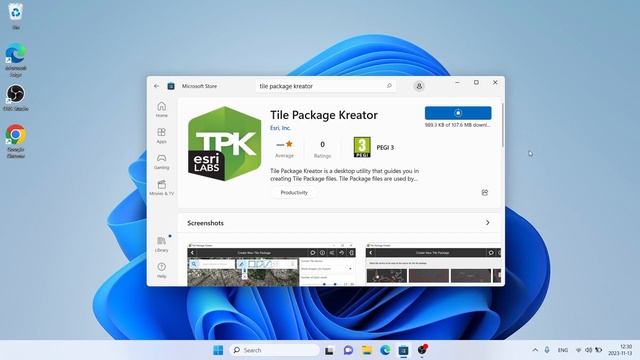Open Apps in the Store sidebar

(162, 136)
